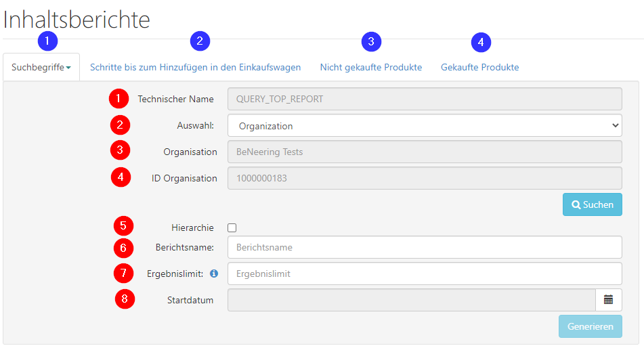Click the info icon beside Ergebnislimit
Screen dimensions: 644x348
tap(214, 274)
